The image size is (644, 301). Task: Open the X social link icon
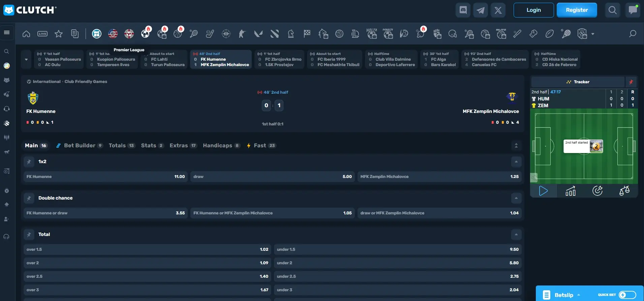point(498,10)
